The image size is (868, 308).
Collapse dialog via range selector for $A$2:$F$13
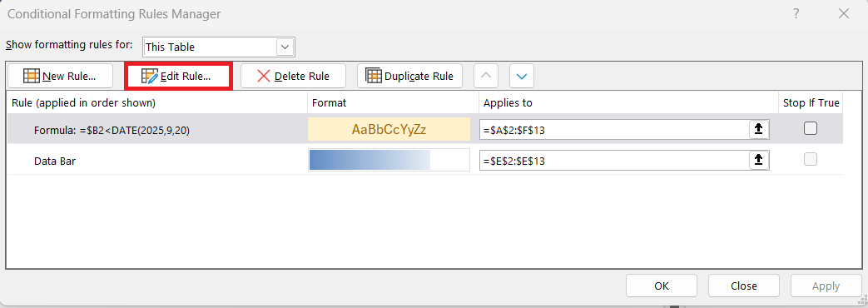(759, 130)
